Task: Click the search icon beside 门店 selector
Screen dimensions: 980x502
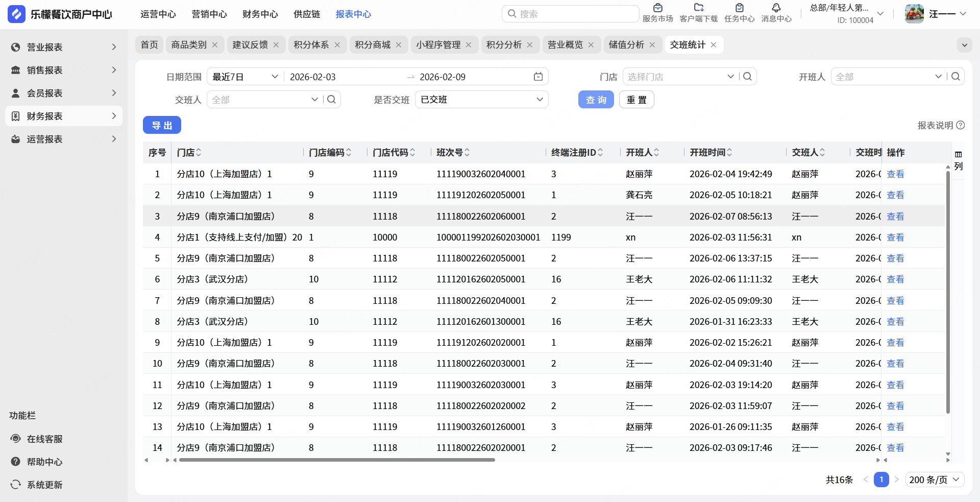Action: pyautogui.click(x=747, y=77)
